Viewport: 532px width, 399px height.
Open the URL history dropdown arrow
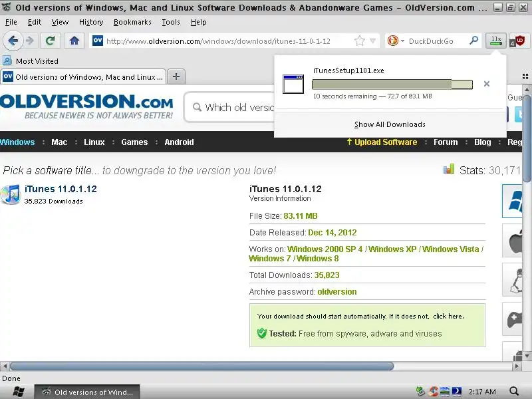tap(372, 41)
